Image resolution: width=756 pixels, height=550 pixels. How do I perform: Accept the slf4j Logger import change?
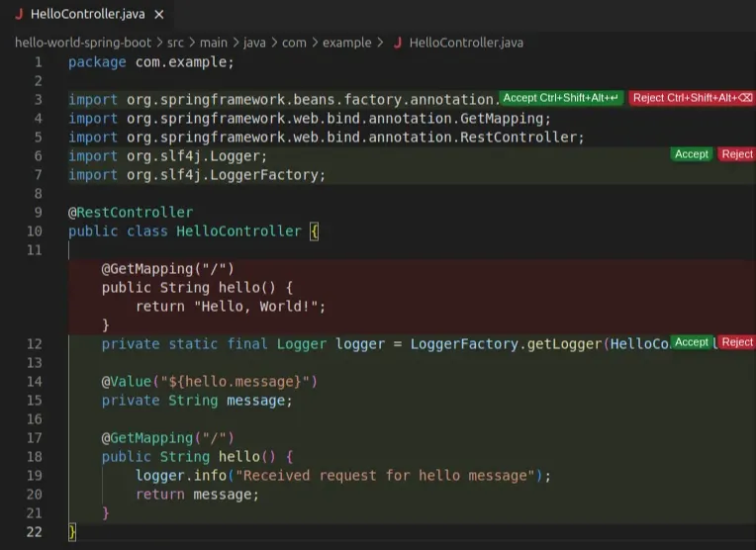click(691, 154)
